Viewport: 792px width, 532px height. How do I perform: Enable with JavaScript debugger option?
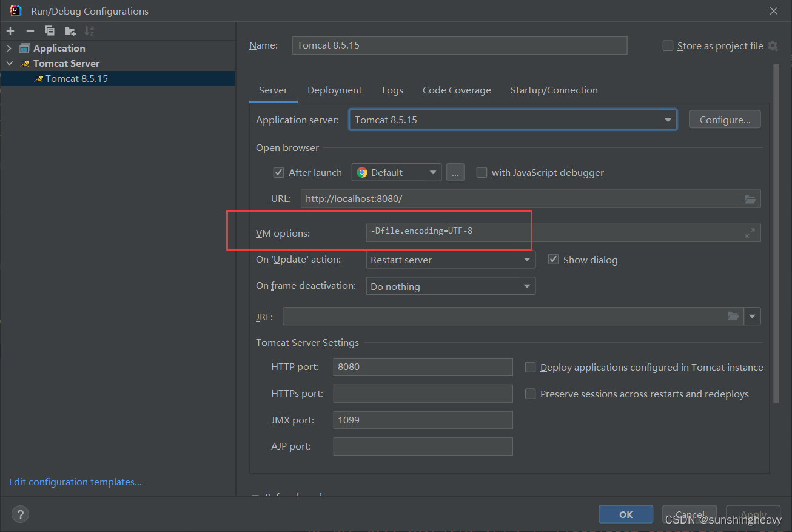(482, 172)
